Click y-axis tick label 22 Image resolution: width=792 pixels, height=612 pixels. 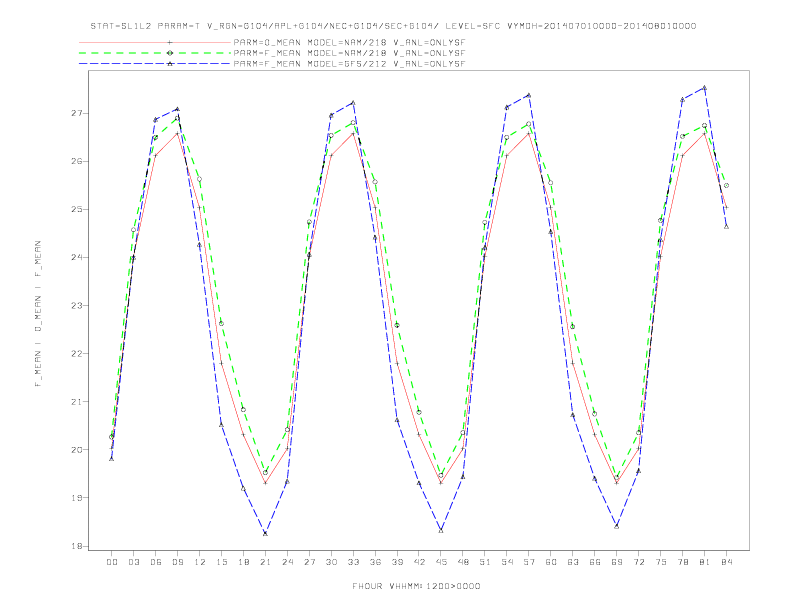tap(77, 353)
